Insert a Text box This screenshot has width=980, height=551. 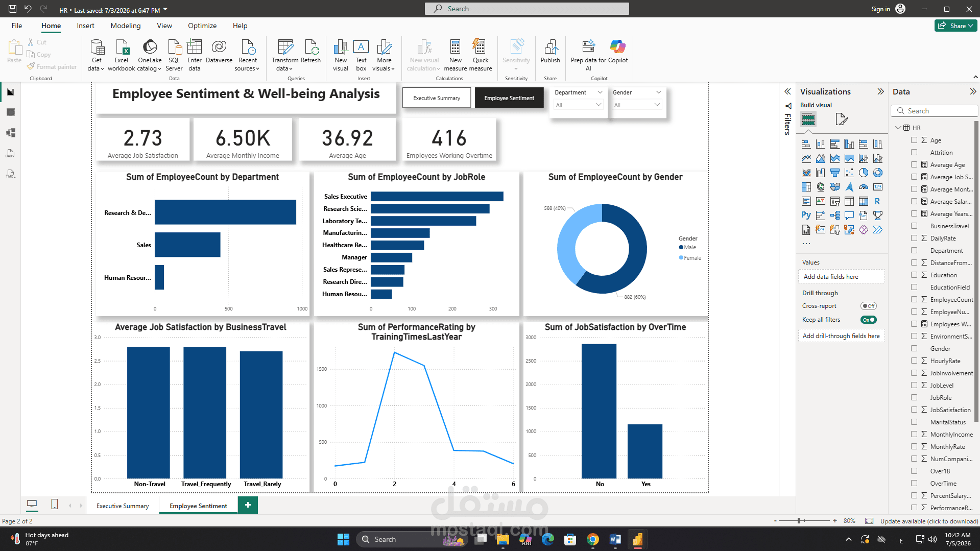point(361,55)
